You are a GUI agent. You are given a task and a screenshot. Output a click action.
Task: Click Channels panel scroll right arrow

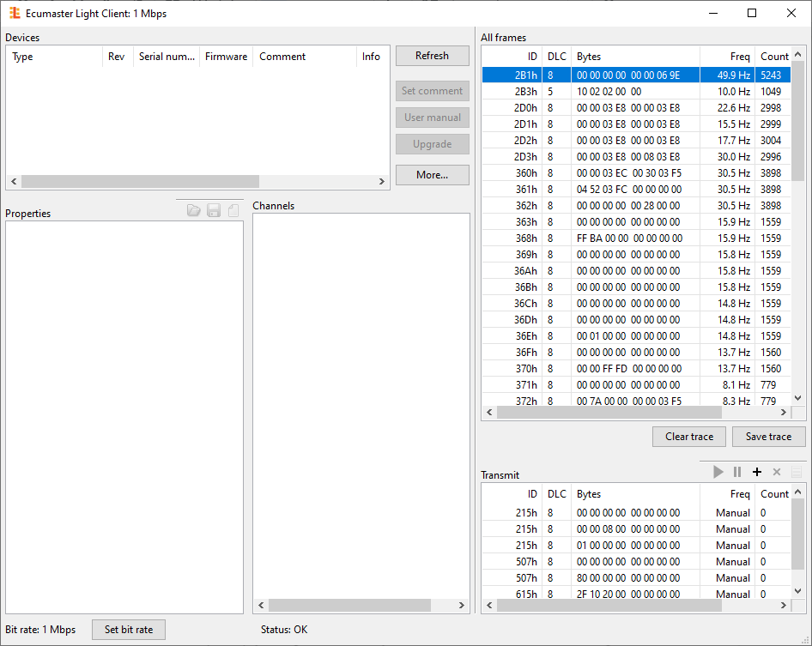click(462, 605)
